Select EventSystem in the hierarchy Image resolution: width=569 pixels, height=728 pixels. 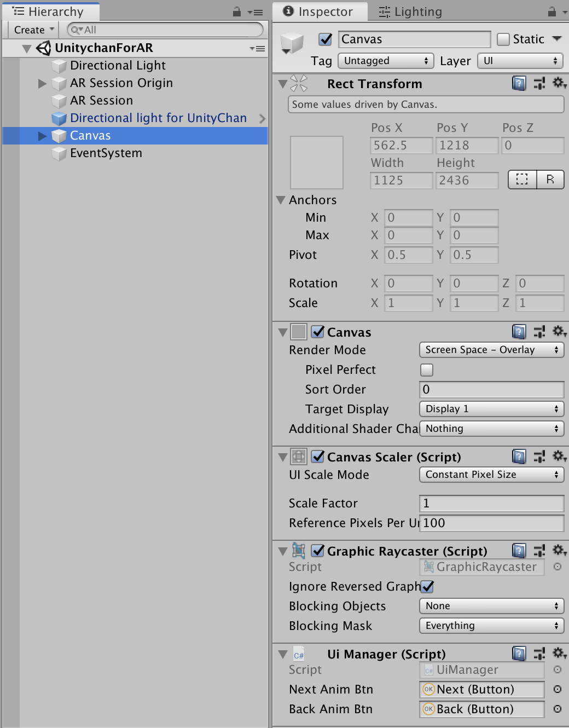[x=106, y=153]
